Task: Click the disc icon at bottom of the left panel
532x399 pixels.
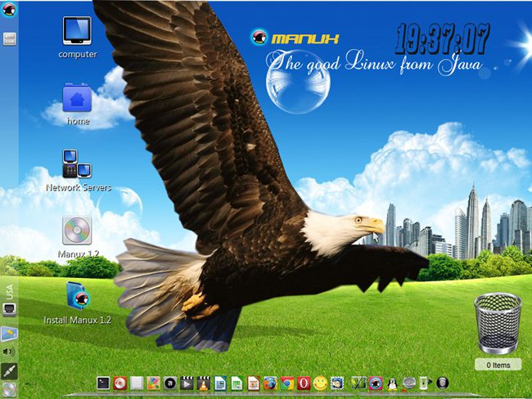Action: click(x=9, y=389)
